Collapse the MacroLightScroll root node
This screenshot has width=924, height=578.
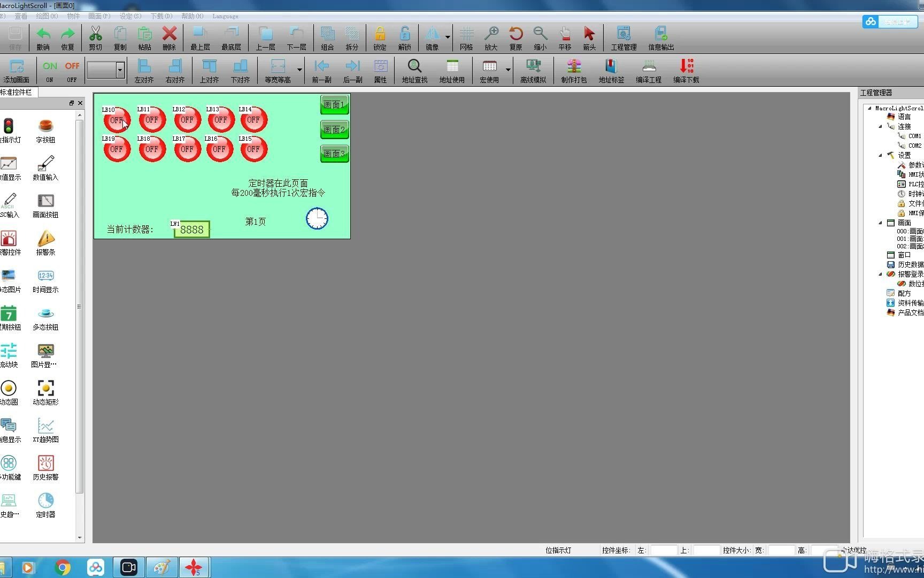tap(869, 108)
